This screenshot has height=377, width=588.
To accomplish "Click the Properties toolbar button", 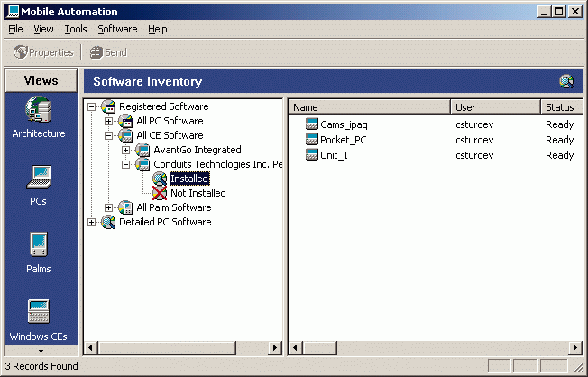I will click(x=43, y=52).
